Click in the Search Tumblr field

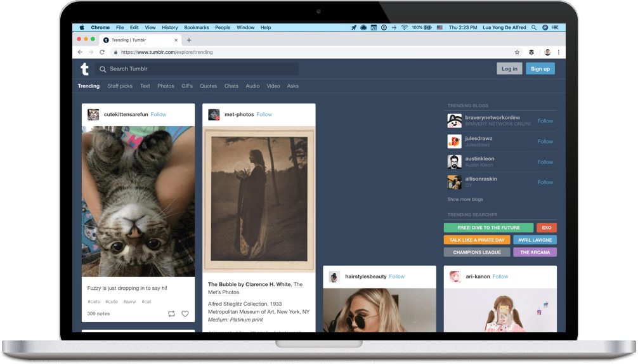[x=197, y=69]
